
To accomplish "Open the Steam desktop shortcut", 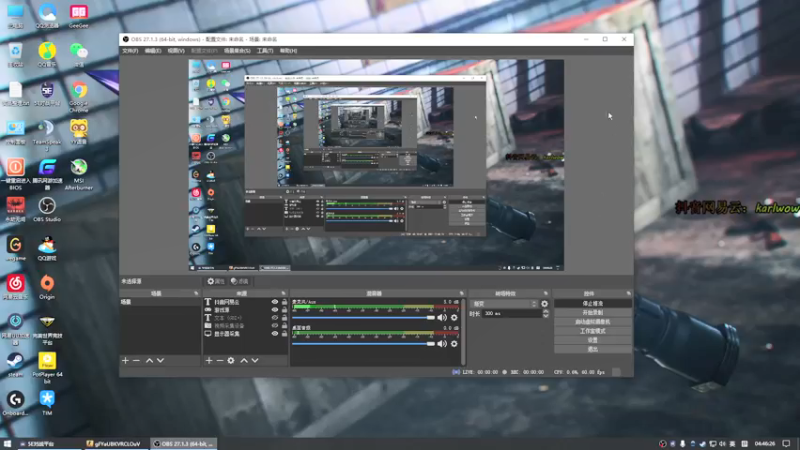I will tap(15, 364).
